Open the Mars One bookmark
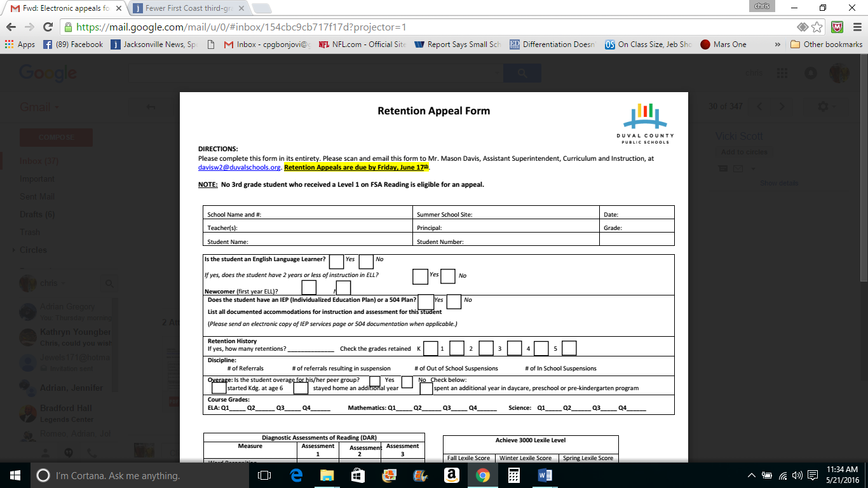The height and width of the screenshot is (488, 868). [724, 44]
